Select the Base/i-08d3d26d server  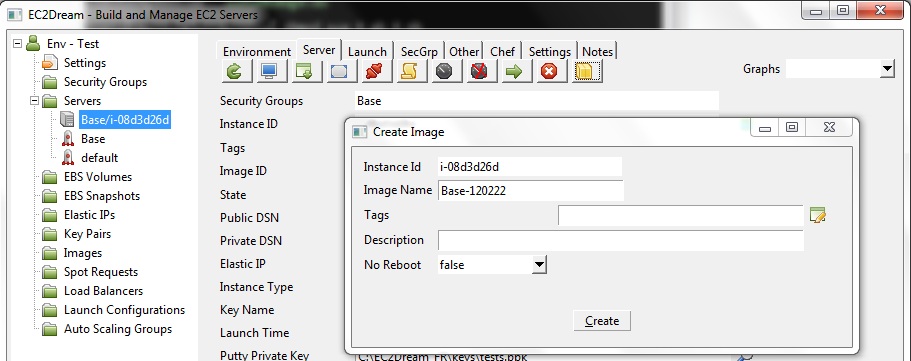point(125,120)
